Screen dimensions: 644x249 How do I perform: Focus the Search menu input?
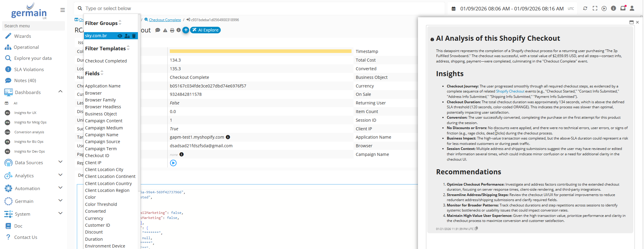coord(33,26)
